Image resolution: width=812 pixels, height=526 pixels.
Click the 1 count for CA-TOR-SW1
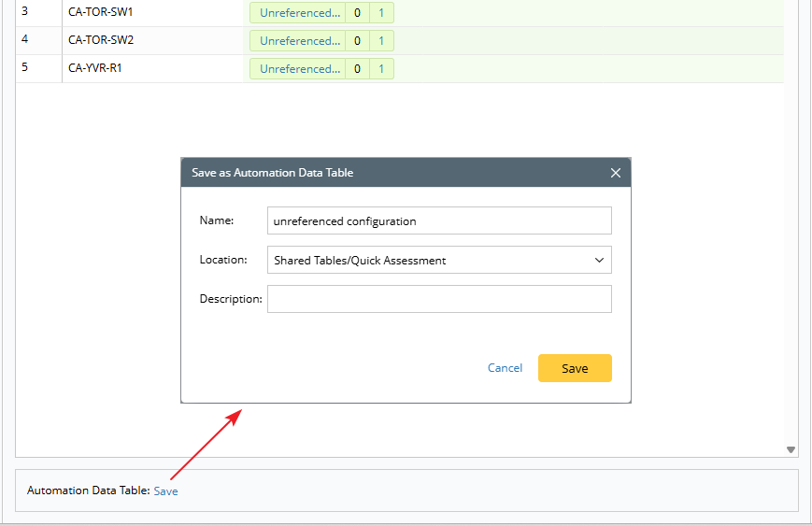(x=381, y=13)
